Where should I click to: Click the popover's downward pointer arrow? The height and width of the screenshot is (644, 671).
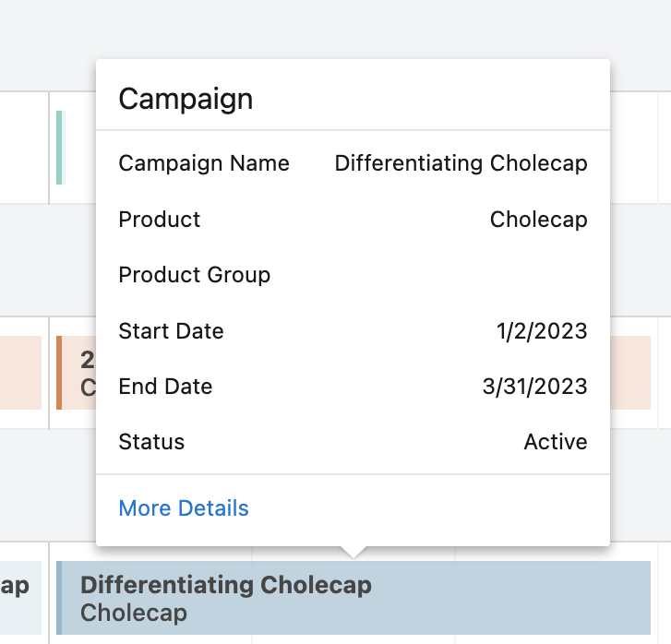[x=353, y=552]
